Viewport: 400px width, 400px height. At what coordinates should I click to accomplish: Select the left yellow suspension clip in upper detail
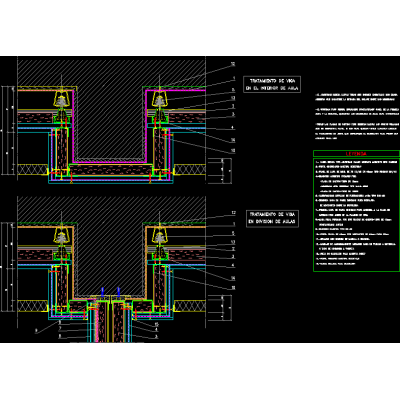tap(61, 99)
